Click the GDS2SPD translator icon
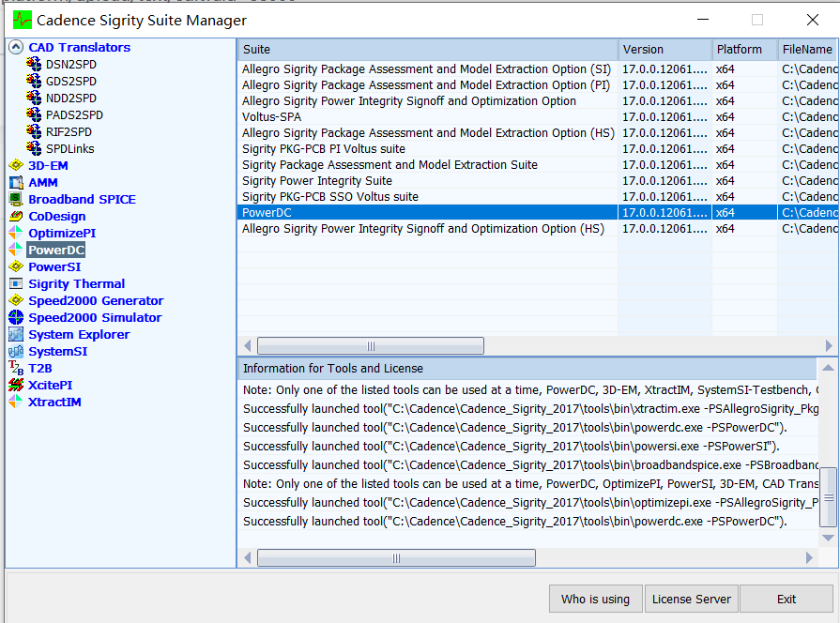 (34, 81)
